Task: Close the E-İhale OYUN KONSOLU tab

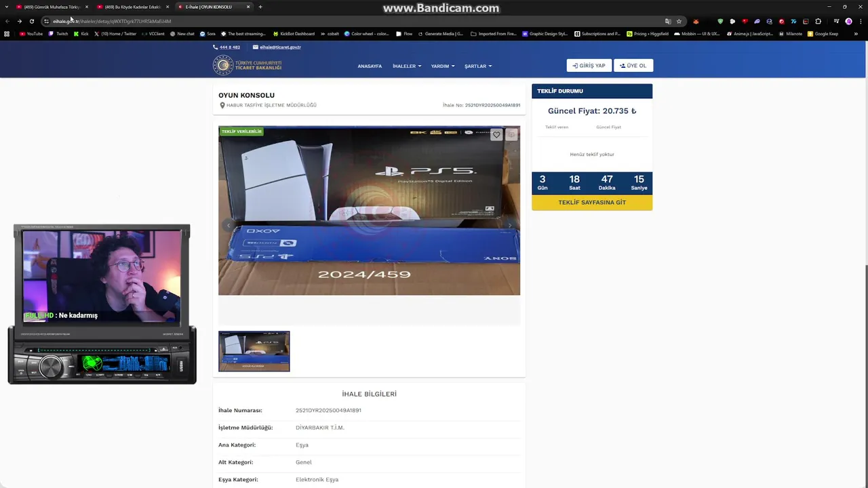Action: [248, 7]
